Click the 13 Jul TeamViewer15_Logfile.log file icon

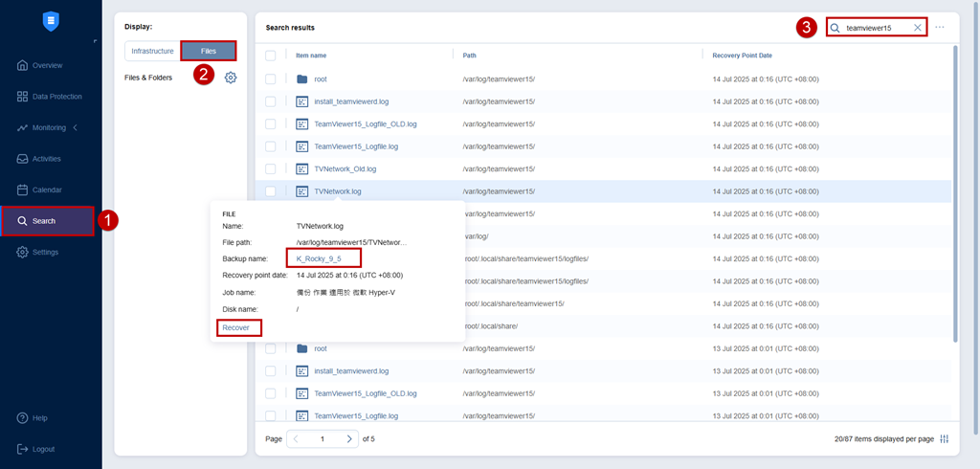(302, 415)
